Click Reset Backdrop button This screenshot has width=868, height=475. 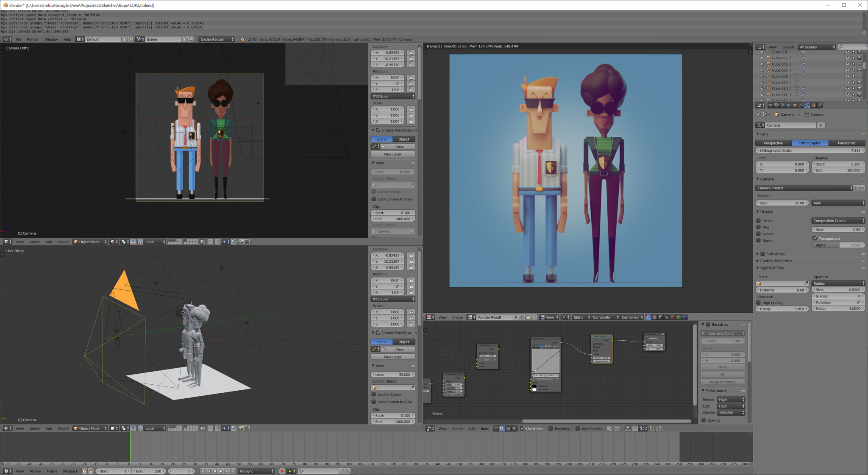723,382
